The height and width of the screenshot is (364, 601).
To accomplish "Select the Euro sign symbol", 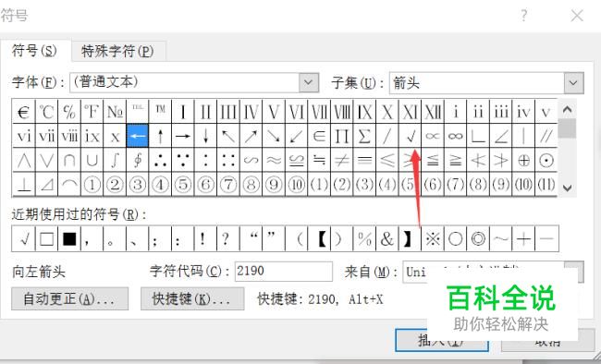I will click(x=24, y=112).
